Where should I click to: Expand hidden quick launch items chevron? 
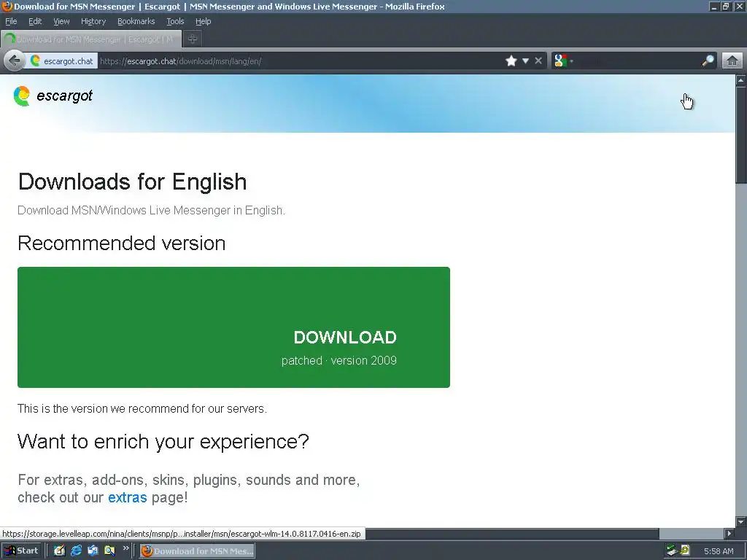125,549
